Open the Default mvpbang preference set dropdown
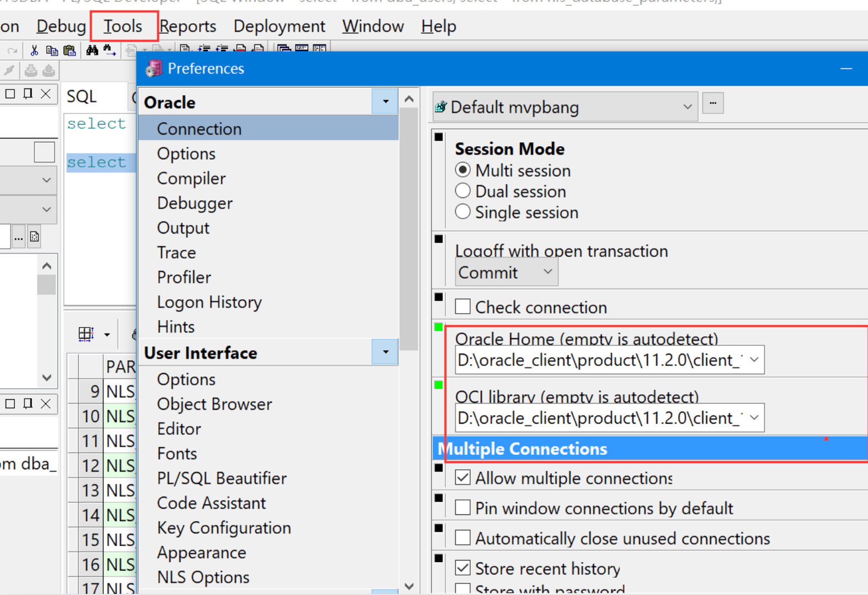Viewport: 868px width, 595px height. click(687, 107)
